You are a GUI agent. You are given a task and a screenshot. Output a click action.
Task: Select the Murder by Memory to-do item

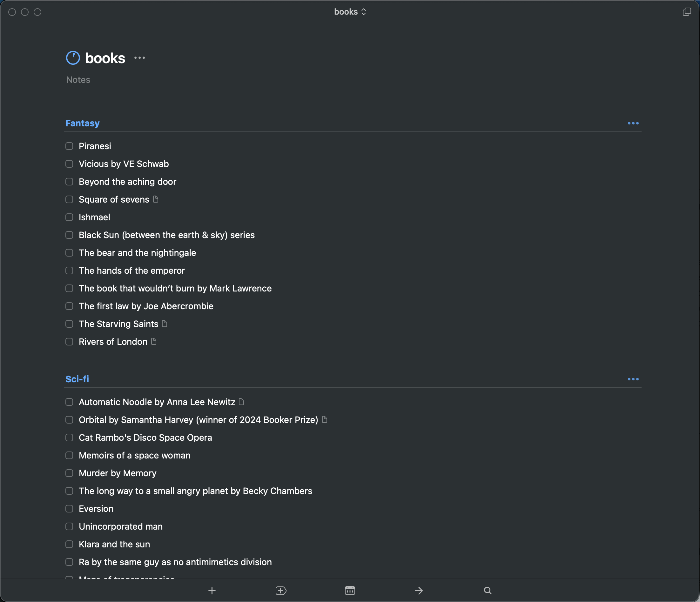[x=118, y=473]
